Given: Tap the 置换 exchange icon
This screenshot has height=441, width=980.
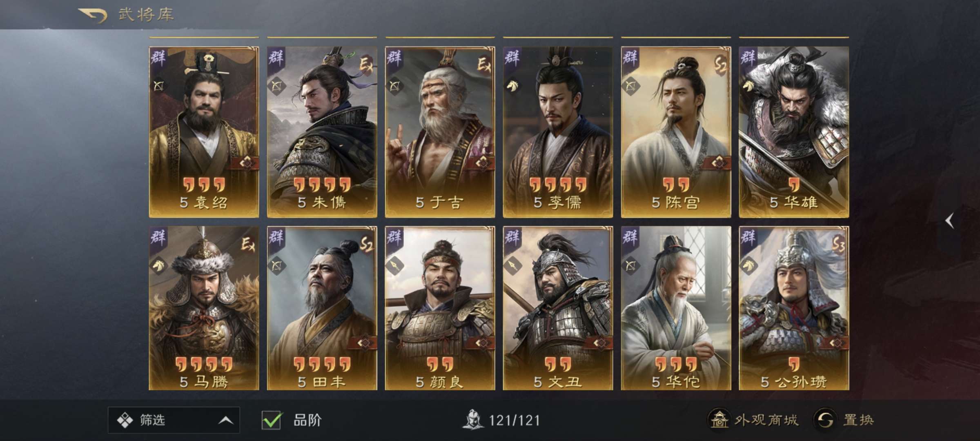Looking at the screenshot, I should point(825,420).
